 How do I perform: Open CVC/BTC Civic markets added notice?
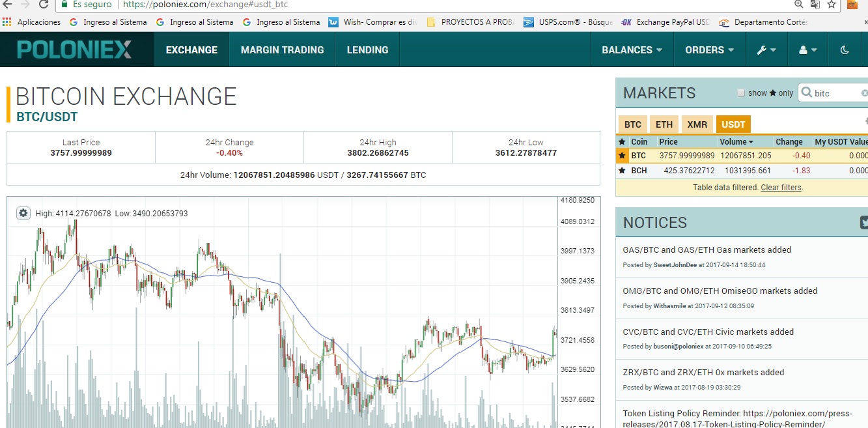pyautogui.click(x=708, y=332)
